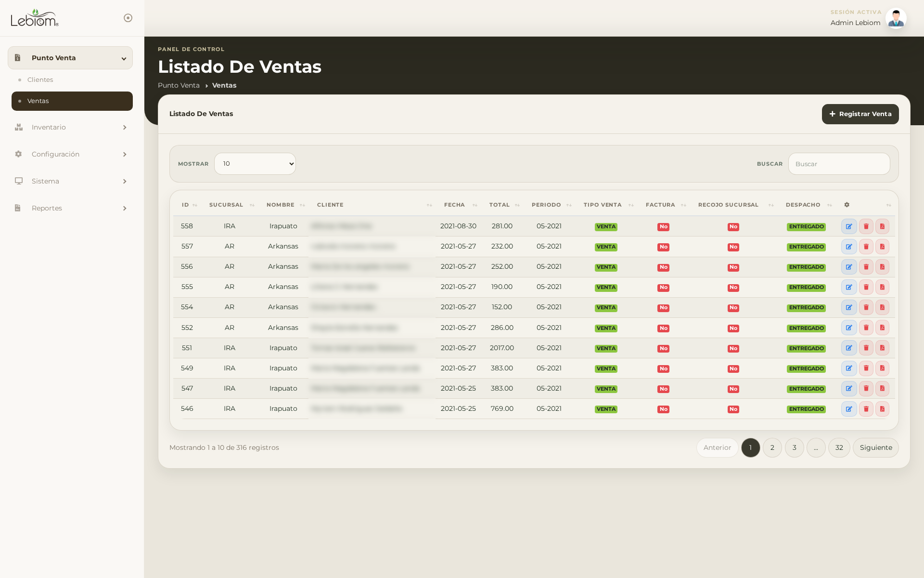Go to page 2 of results
Image resolution: width=924 pixels, height=578 pixels.
[772, 447]
